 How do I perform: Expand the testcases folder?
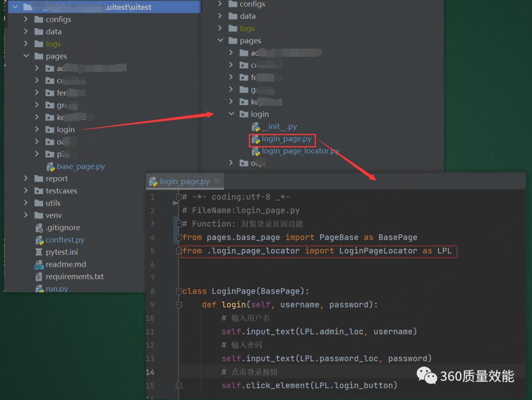point(26,190)
